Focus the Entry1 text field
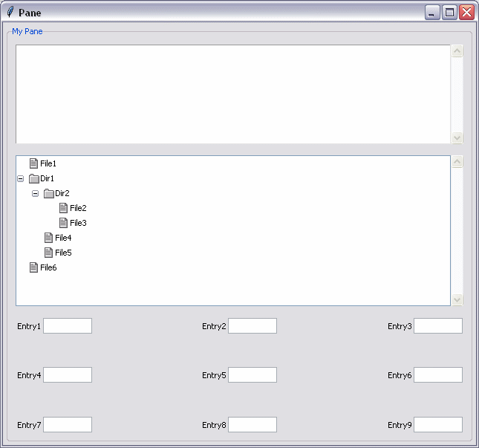 tap(68, 326)
